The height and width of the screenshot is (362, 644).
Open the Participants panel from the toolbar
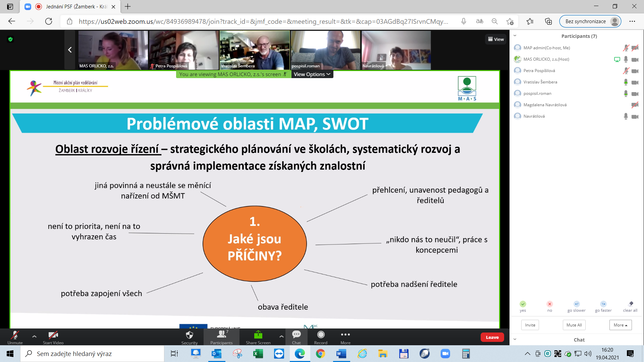221,337
